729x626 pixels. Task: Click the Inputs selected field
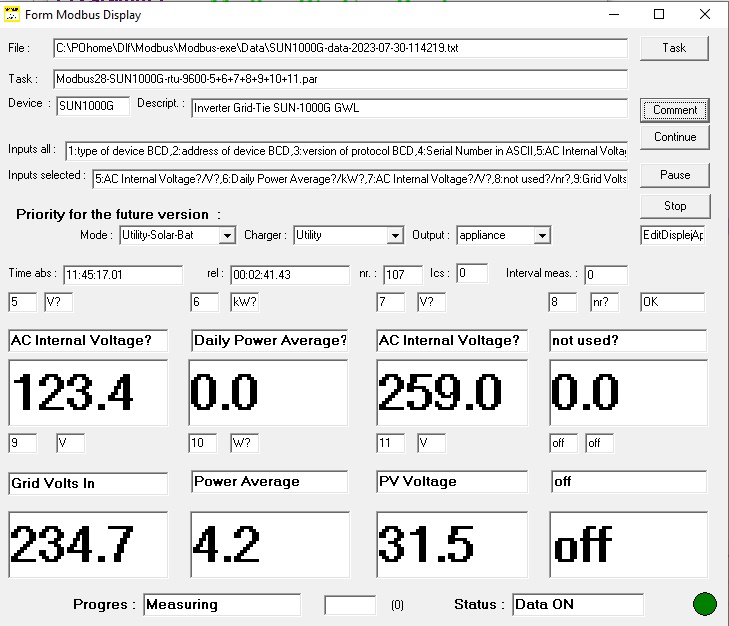point(360,179)
